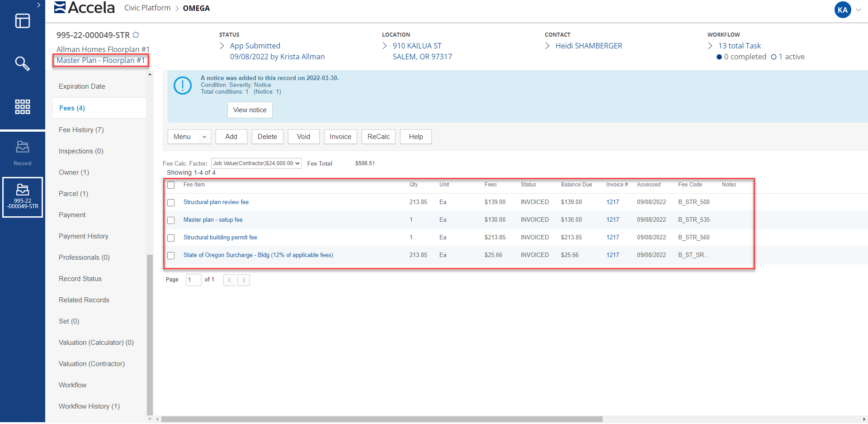Viewport: 868px width, 424px height.
Task: Select the 995-22-000049-STR record tile
Action: tap(23, 197)
